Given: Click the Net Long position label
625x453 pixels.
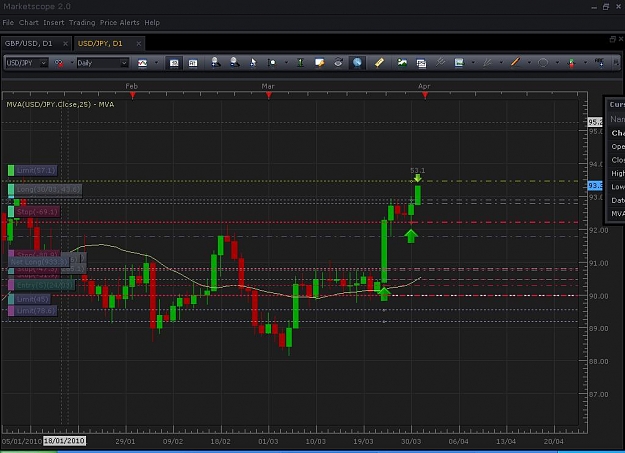Looking at the screenshot, I should pos(39,262).
